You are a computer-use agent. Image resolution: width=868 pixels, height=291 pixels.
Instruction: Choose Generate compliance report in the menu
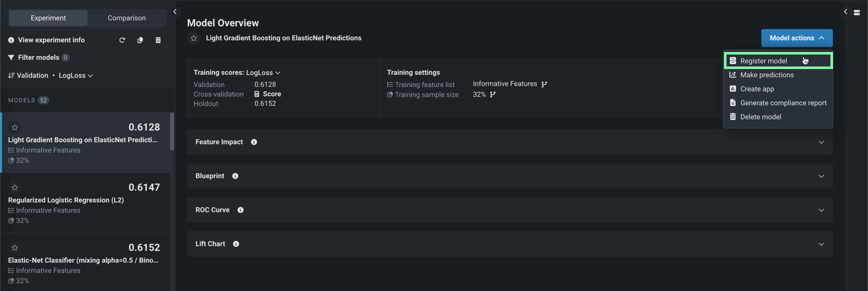[783, 103]
